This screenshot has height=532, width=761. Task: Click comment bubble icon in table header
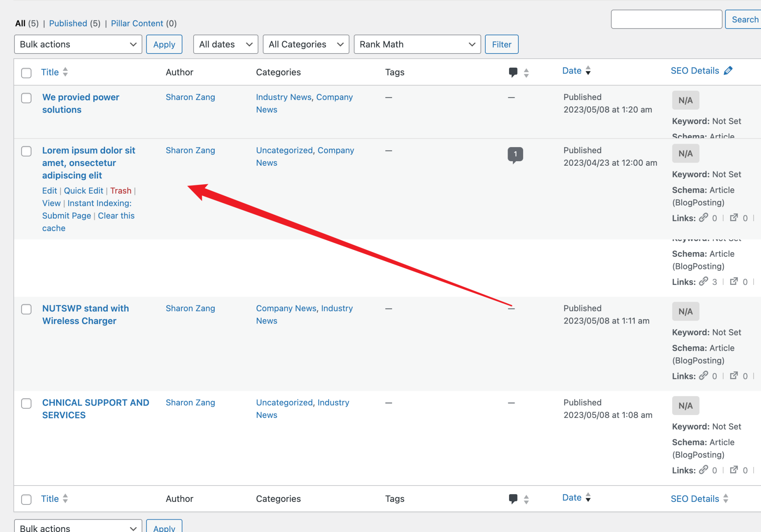click(x=513, y=72)
